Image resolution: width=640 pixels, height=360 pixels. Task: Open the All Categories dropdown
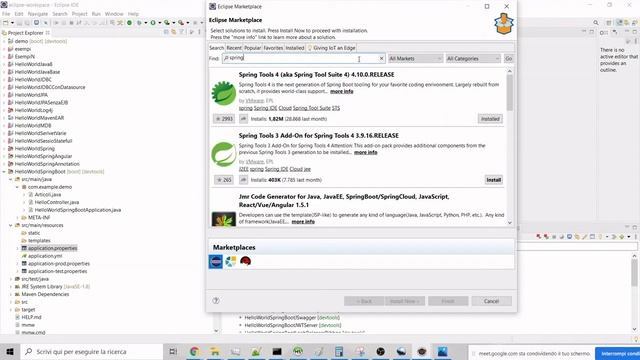click(473, 58)
